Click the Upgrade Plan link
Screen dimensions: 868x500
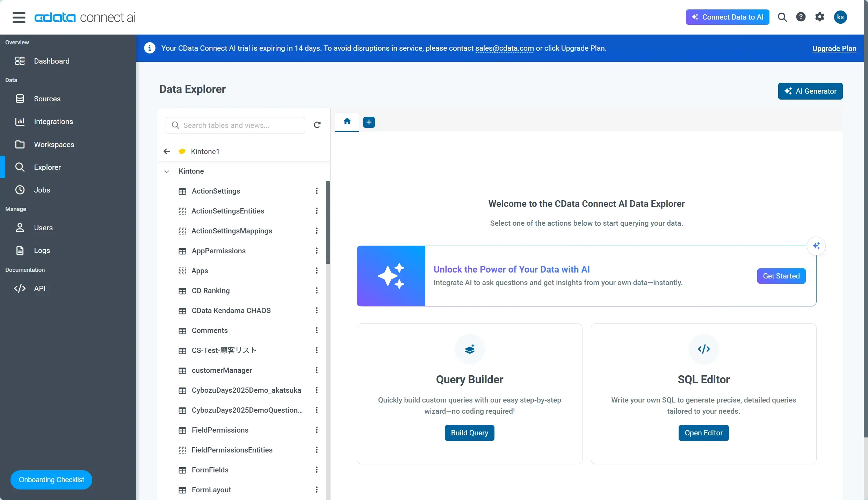[x=834, y=49]
